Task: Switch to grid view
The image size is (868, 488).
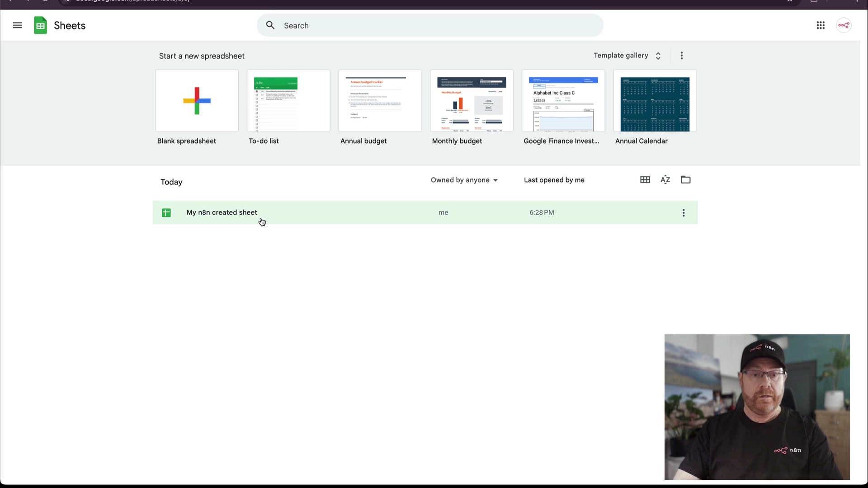Action: [x=645, y=180]
